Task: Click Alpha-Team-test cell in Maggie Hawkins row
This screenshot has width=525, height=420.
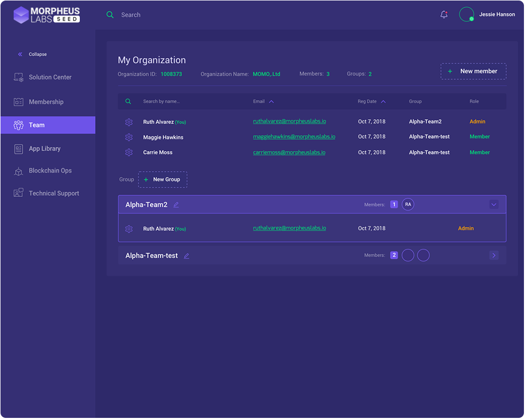Action: point(429,136)
